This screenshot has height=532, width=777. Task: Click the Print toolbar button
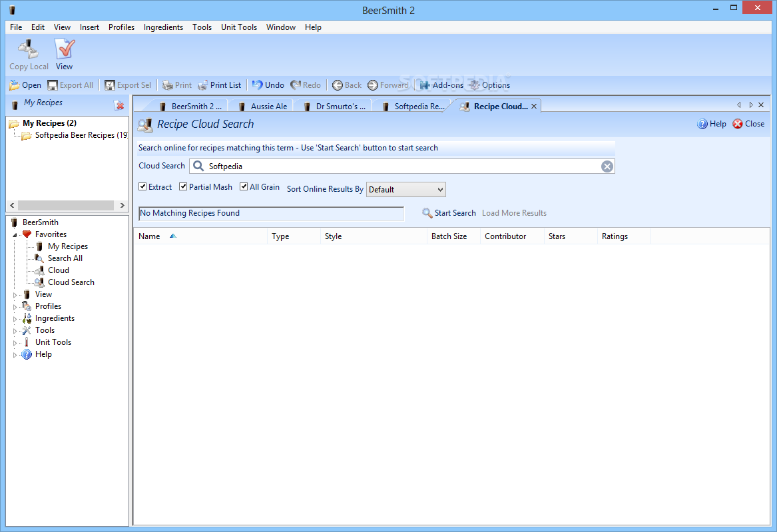[x=177, y=85]
